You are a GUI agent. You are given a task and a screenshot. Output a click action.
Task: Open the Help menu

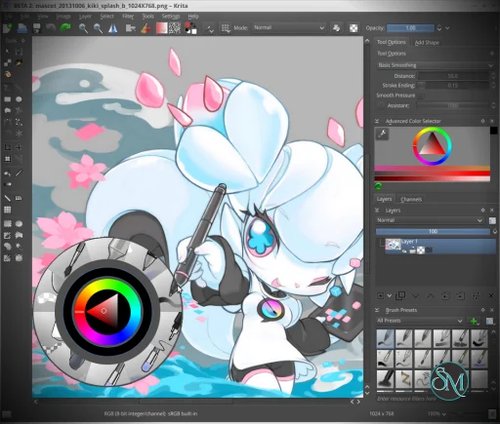(193, 16)
